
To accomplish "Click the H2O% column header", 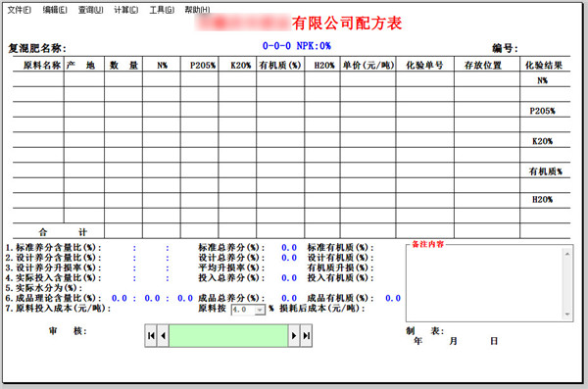I will click(x=324, y=66).
